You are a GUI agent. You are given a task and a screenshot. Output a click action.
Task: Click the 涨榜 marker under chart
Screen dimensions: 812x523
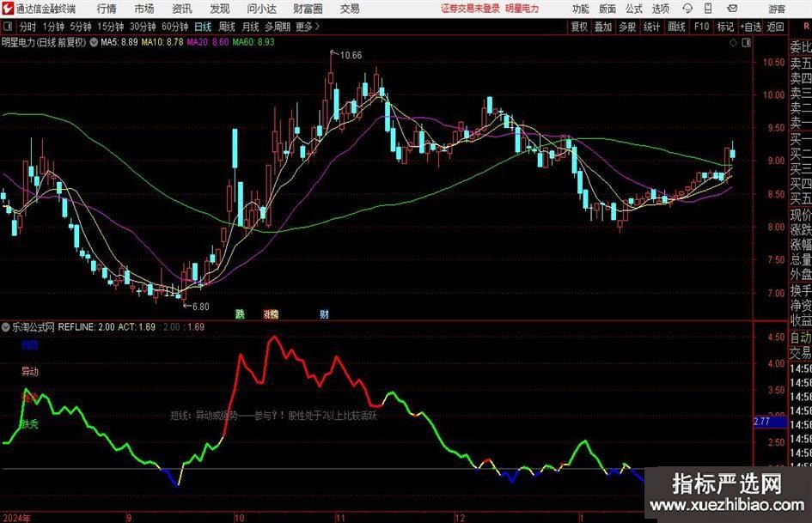271,313
